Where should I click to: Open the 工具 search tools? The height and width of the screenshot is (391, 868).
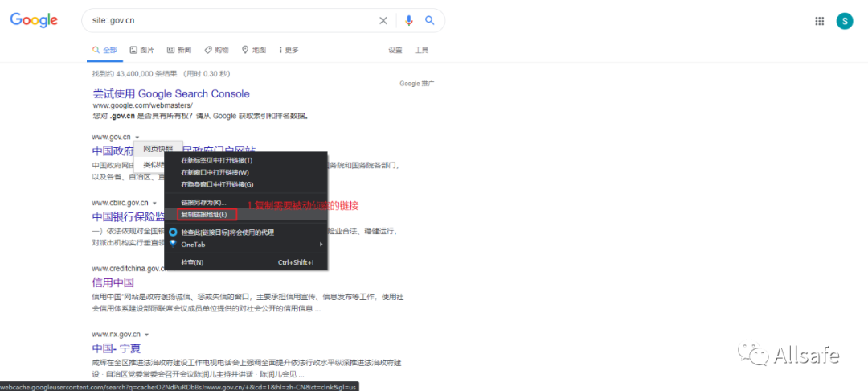point(422,50)
